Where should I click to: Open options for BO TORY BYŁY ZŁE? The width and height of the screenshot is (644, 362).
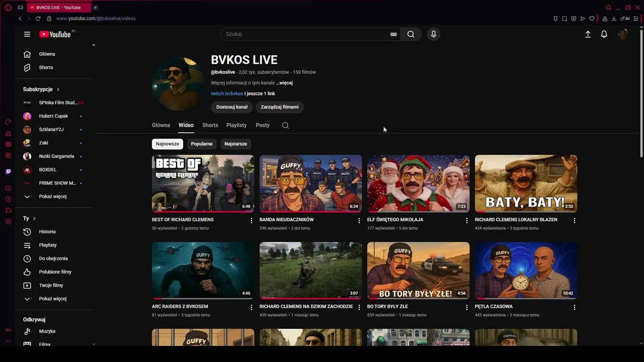click(467, 307)
